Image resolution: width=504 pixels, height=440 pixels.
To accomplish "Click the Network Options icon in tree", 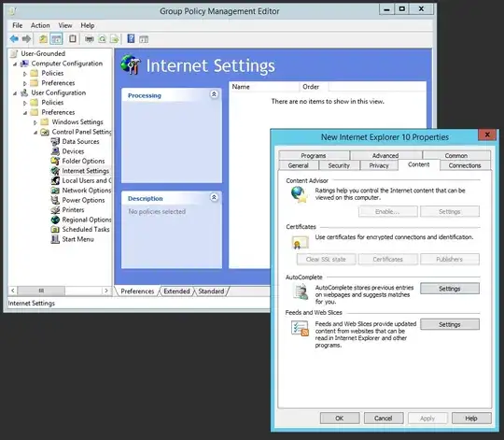I will pos(55,191).
